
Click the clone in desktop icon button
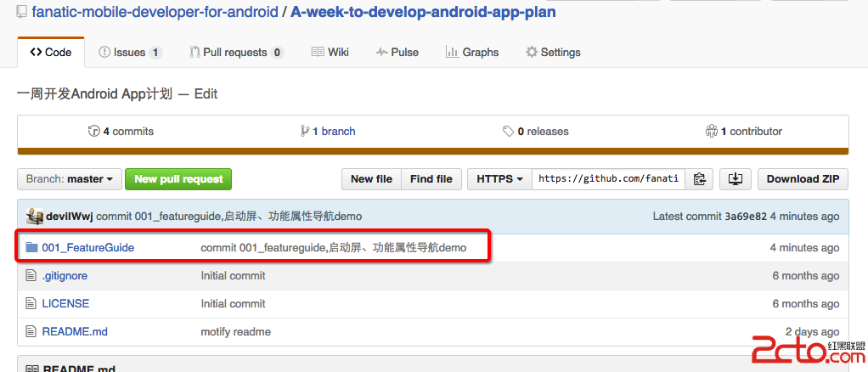click(736, 179)
